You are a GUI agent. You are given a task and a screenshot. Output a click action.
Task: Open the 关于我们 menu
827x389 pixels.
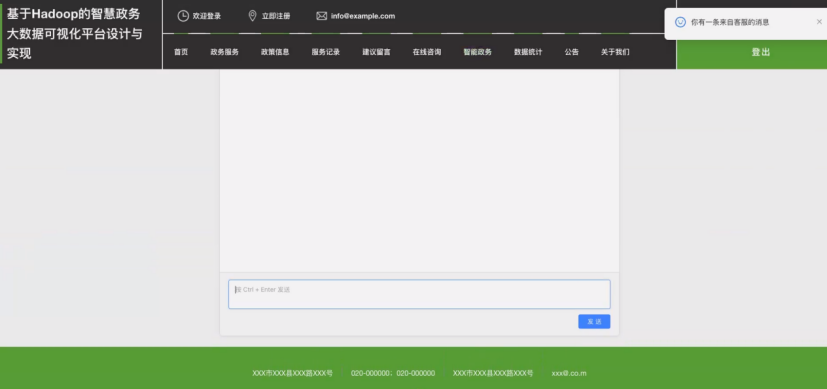pyautogui.click(x=615, y=52)
